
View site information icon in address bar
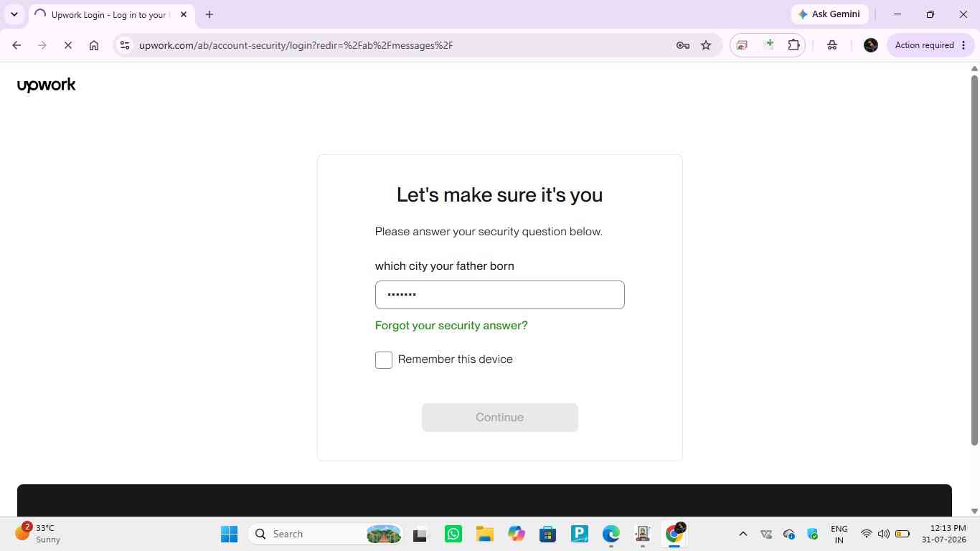point(125,45)
